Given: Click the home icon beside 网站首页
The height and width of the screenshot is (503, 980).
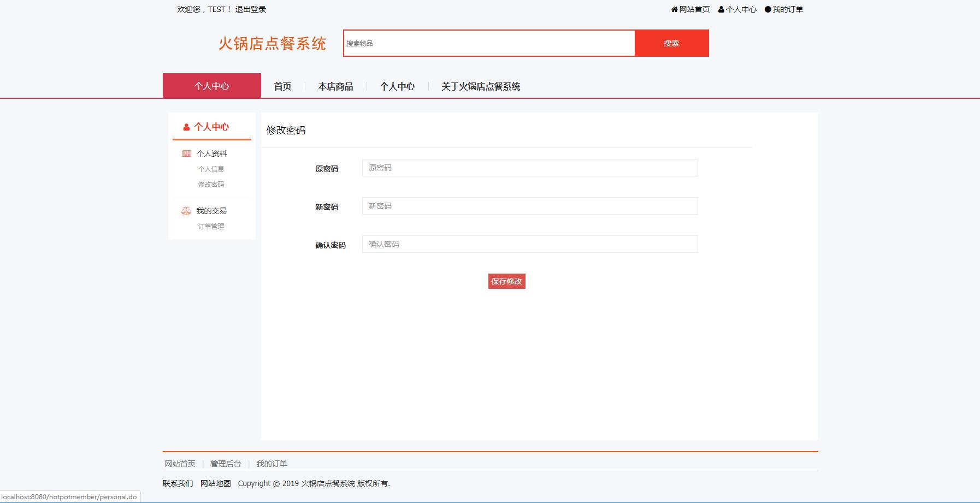Looking at the screenshot, I should point(674,9).
